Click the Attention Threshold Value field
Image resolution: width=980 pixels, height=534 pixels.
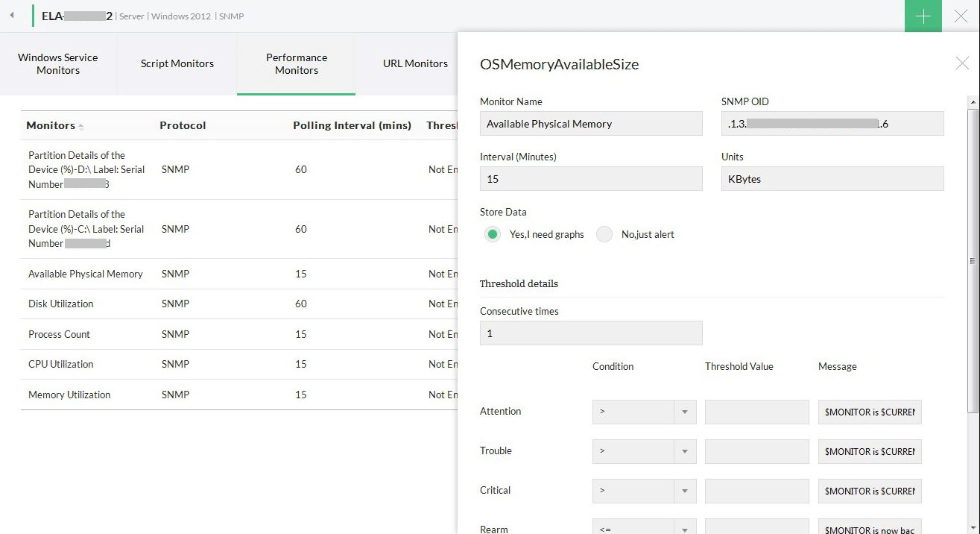[x=756, y=412]
